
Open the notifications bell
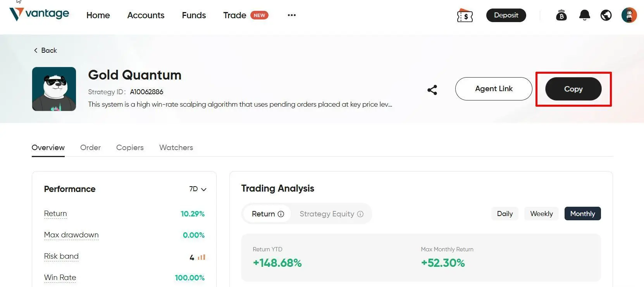click(x=584, y=15)
